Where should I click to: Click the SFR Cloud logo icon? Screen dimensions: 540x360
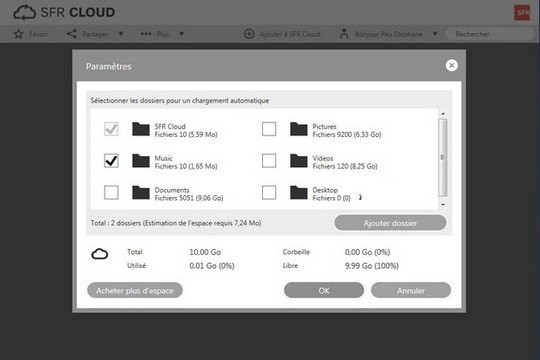[x=24, y=13]
